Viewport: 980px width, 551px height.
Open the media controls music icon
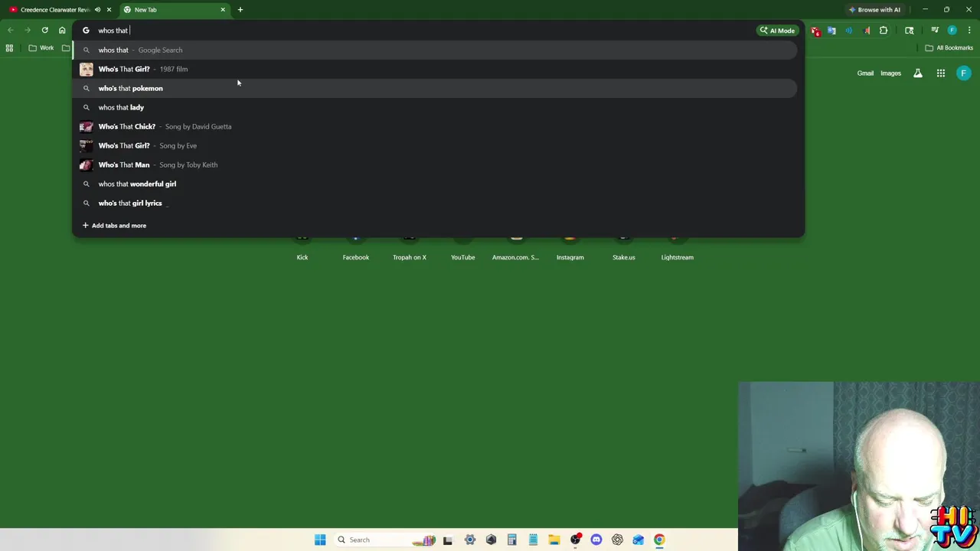[x=935, y=31]
